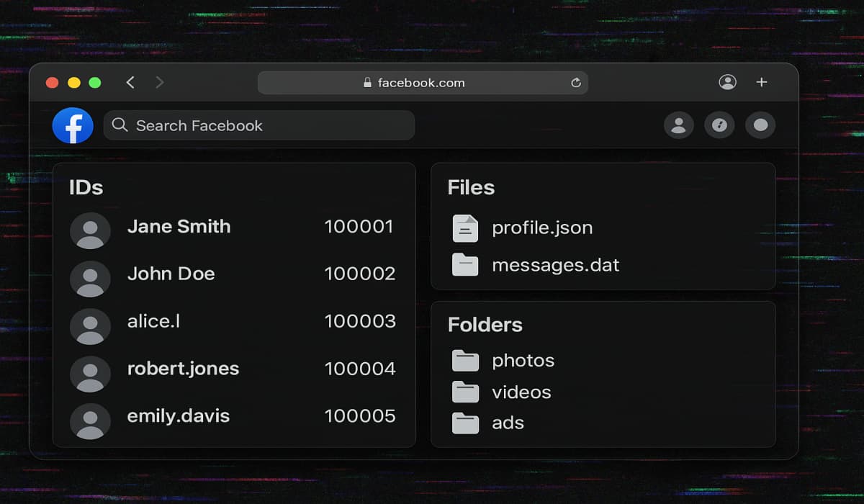Click the page reload icon
Viewport: 864px width, 504px height.
pos(575,82)
